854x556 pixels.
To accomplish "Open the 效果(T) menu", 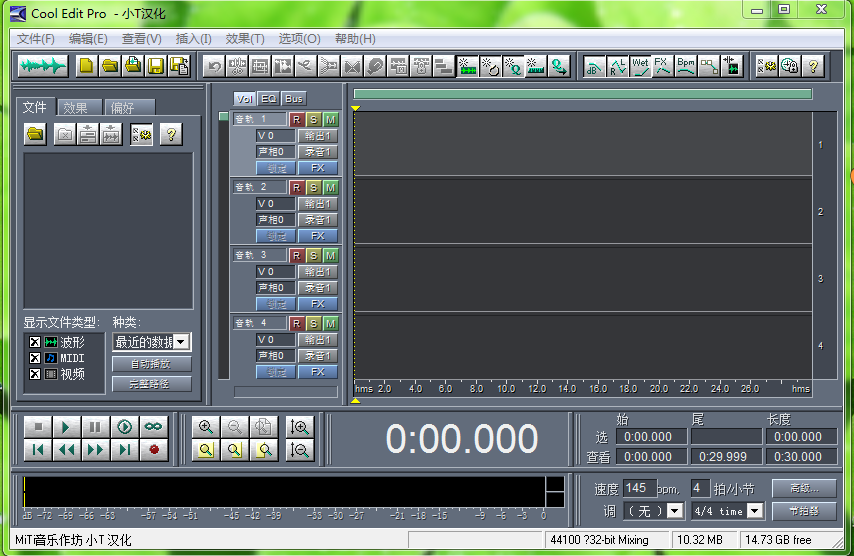I will pyautogui.click(x=245, y=39).
